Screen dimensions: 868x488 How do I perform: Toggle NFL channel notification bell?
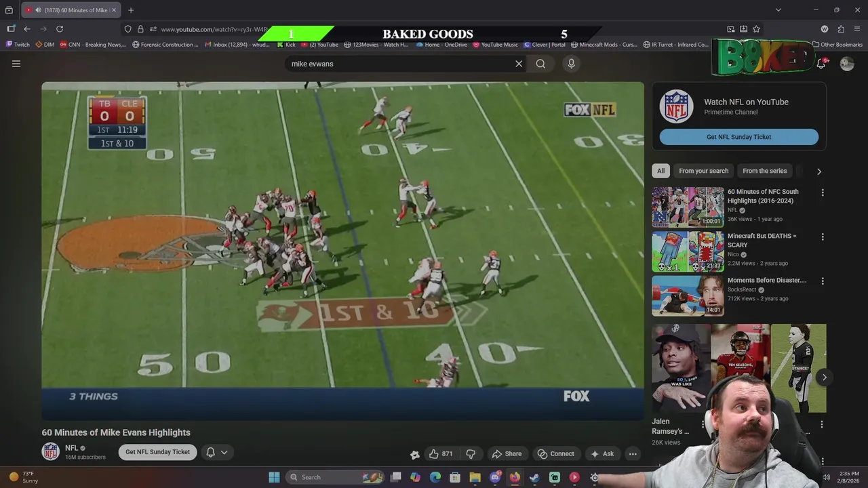coord(211,452)
